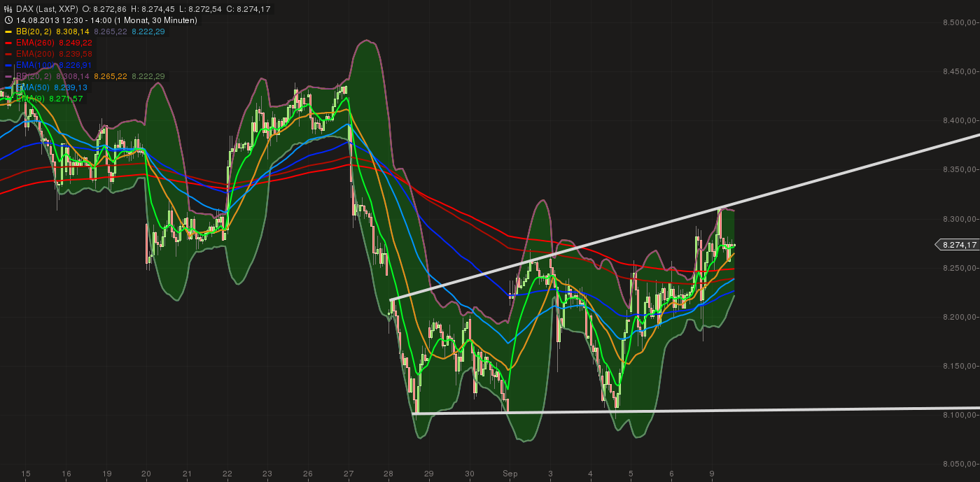
Task: Click the high price H: 8.274,45 in header
Action: pyautogui.click(x=153, y=9)
